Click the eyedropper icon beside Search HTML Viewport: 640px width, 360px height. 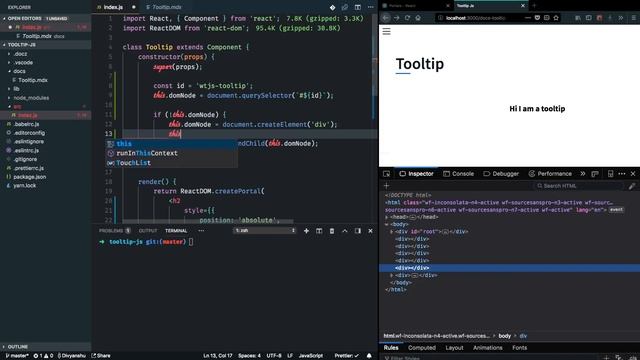click(632, 186)
